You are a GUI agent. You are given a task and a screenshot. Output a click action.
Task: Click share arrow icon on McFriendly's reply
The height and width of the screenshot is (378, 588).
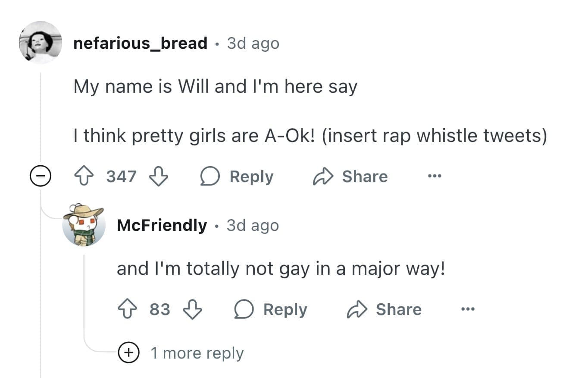pos(356,310)
